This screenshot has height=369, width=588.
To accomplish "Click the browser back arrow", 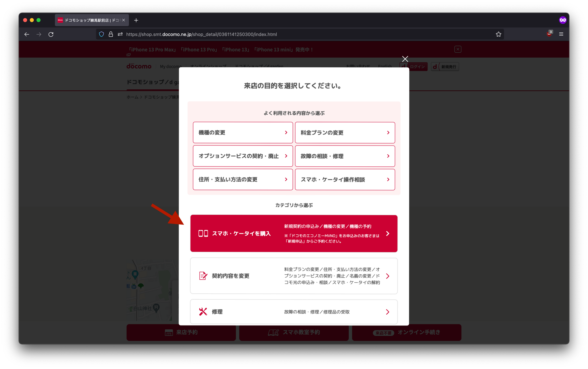I will 27,34.
